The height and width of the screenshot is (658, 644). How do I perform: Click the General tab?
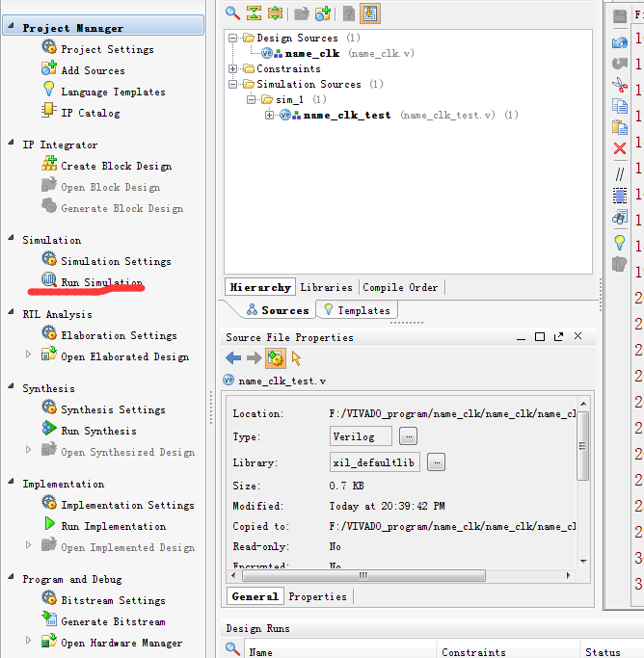[255, 596]
